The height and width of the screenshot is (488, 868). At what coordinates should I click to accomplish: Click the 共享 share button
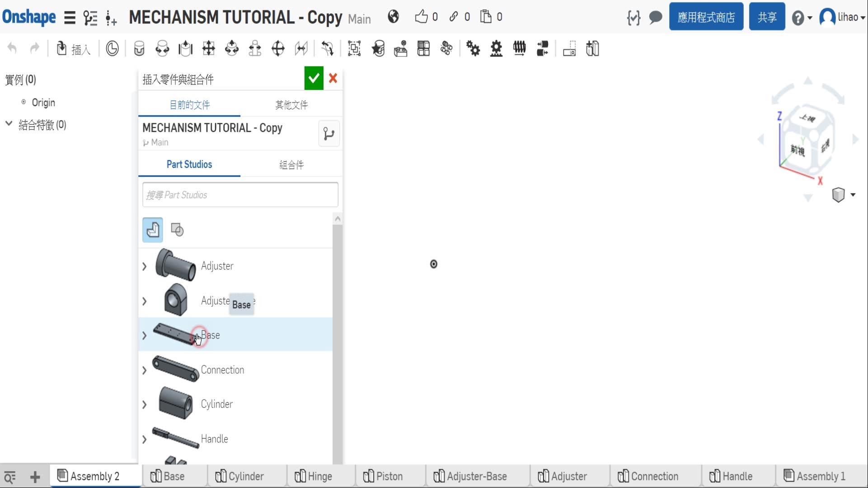[x=767, y=17]
